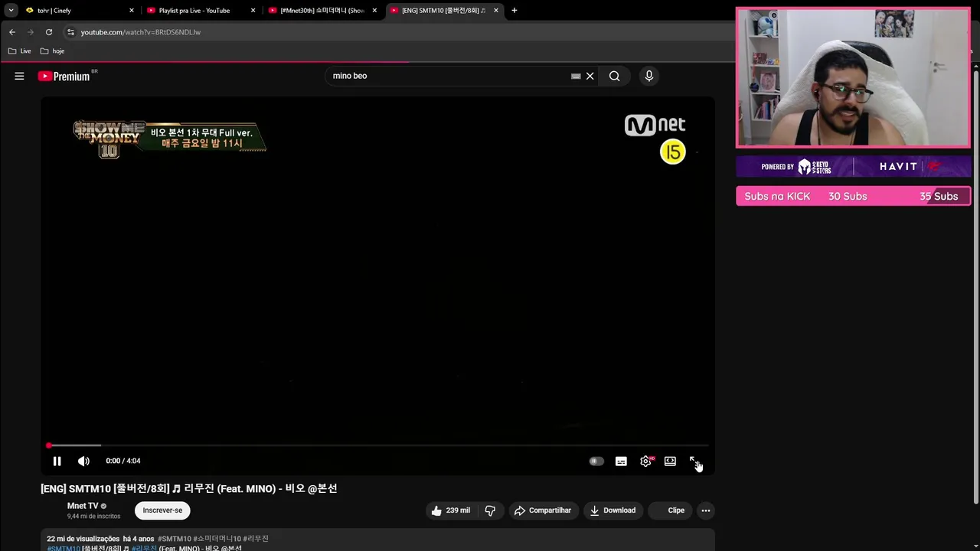Click the video title text
The width and height of the screenshot is (980, 551).
[x=189, y=488]
